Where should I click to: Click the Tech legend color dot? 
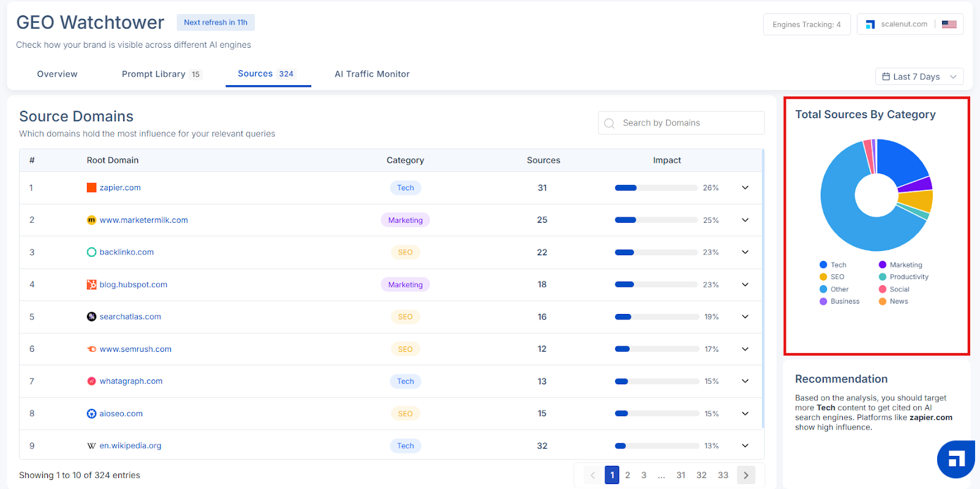[823, 265]
